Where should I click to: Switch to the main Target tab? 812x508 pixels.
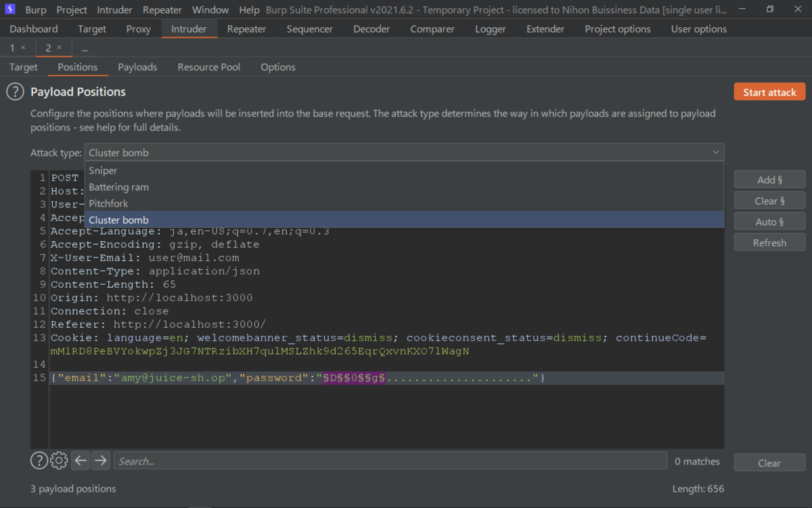pyautogui.click(x=92, y=29)
